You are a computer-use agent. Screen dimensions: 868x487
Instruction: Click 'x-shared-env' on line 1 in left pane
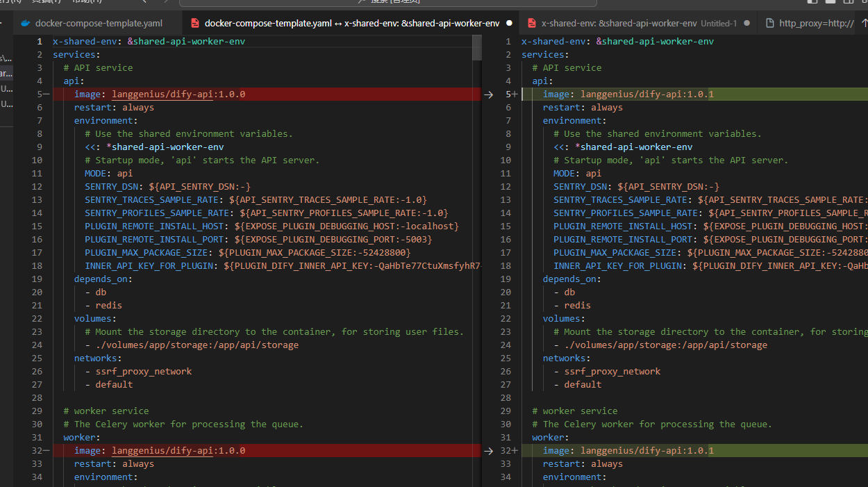point(85,41)
